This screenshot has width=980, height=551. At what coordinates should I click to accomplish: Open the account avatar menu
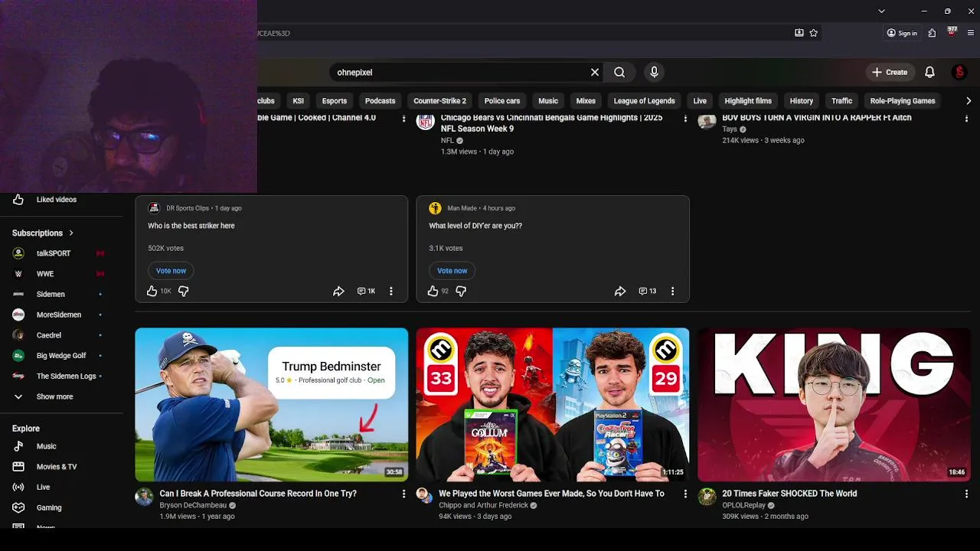[x=959, y=72]
